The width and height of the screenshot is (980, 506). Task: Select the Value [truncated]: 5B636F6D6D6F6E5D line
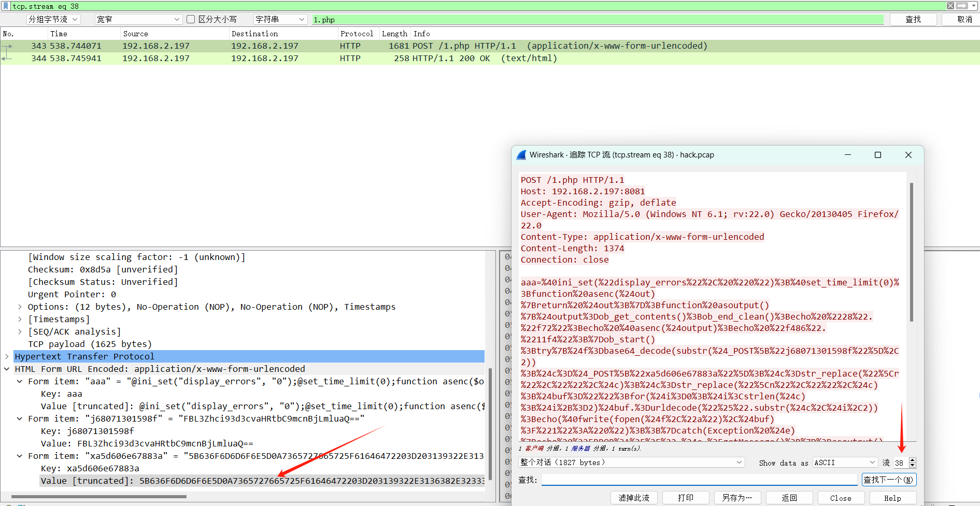click(x=262, y=481)
